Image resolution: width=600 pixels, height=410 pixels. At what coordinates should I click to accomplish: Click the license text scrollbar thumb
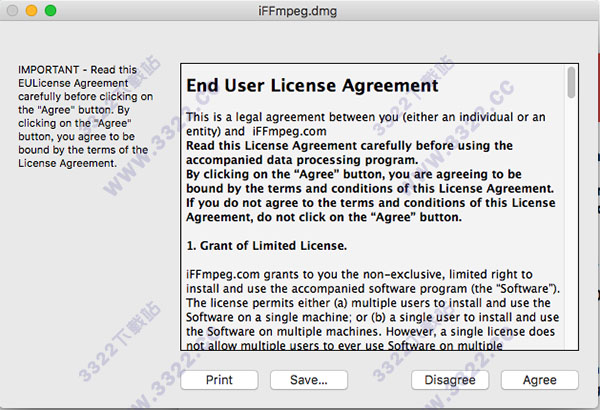point(571,82)
